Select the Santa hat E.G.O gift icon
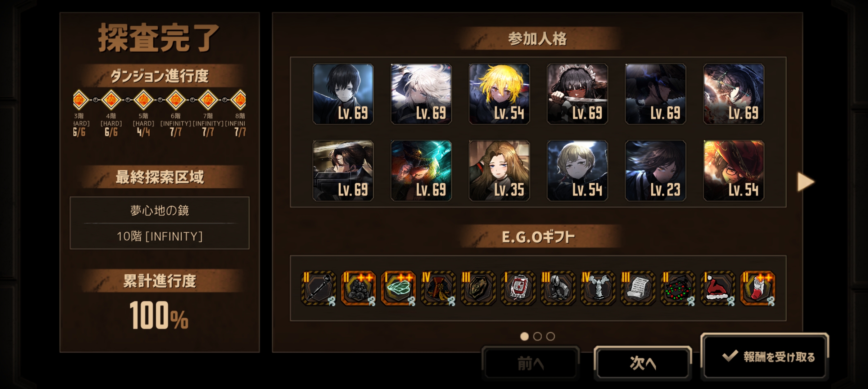 point(718,288)
